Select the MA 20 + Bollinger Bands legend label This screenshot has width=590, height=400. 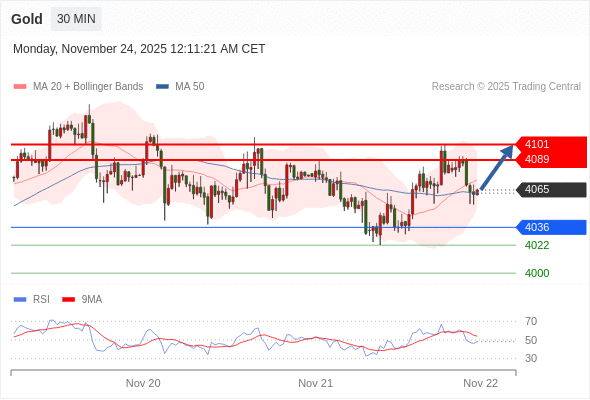point(88,87)
